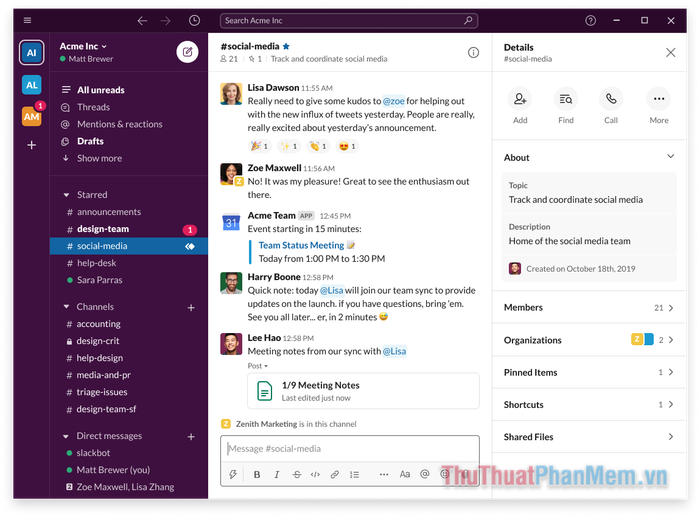This screenshot has height=517, width=700.
Task: Toggle the sparkles reaction
Action: point(289,146)
